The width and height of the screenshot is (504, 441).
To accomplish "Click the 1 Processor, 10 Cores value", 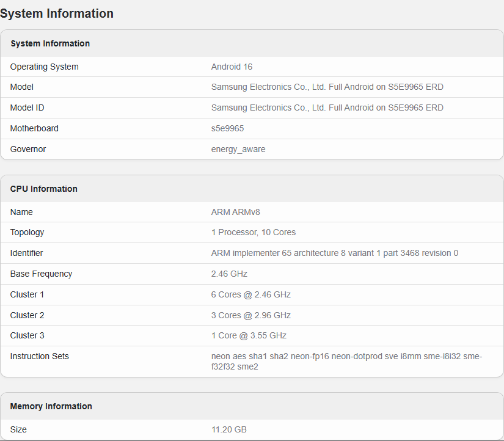I will 253,232.
